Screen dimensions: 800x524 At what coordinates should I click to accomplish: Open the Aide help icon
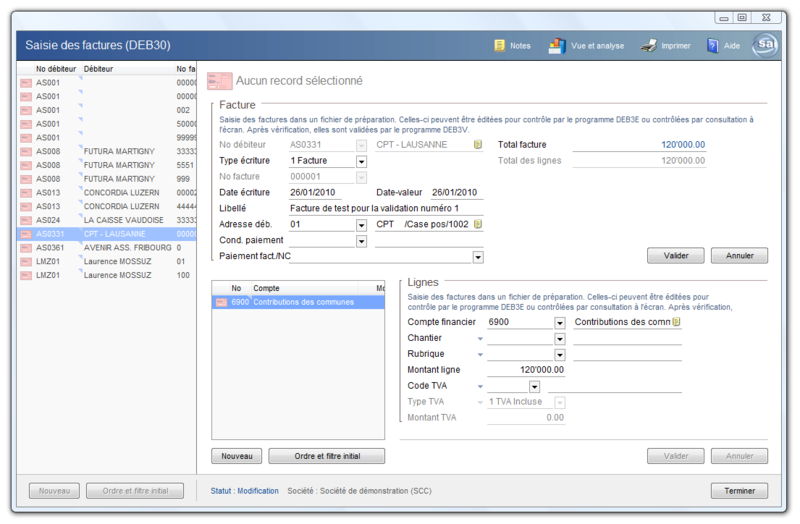pyautogui.click(x=713, y=46)
